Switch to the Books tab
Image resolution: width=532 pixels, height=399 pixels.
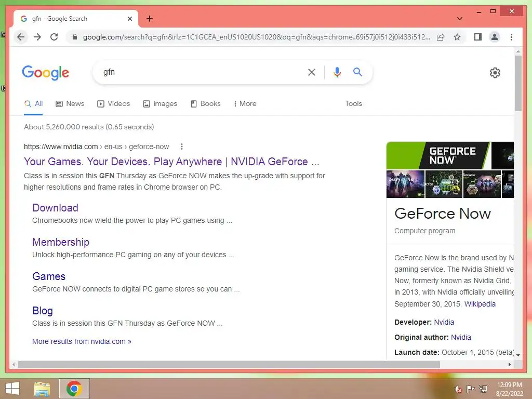click(x=206, y=103)
